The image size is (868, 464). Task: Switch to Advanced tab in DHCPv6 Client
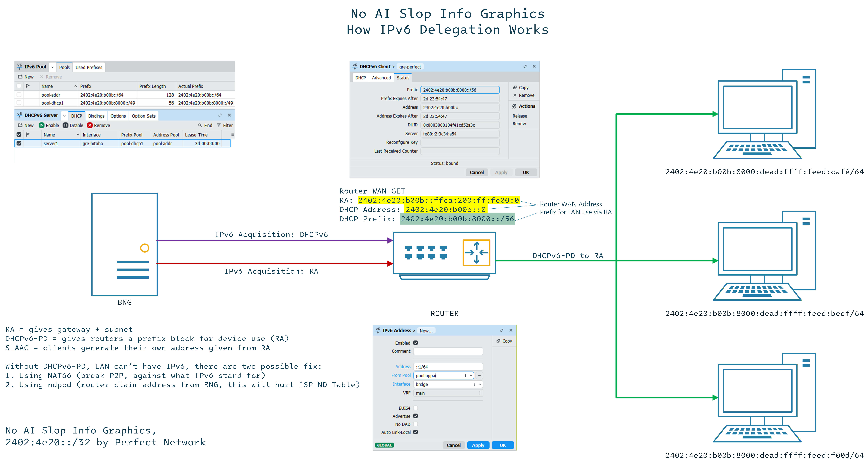pyautogui.click(x=381, y=78)
